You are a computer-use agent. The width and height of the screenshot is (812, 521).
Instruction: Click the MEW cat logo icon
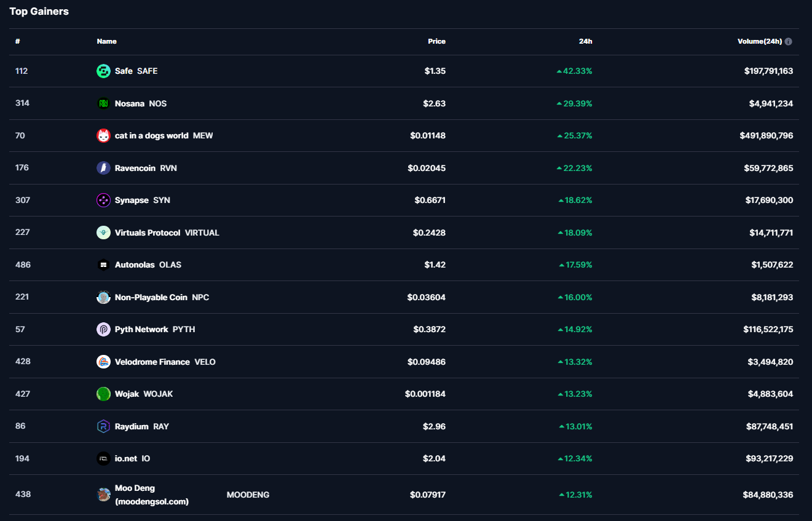[103, 136]
